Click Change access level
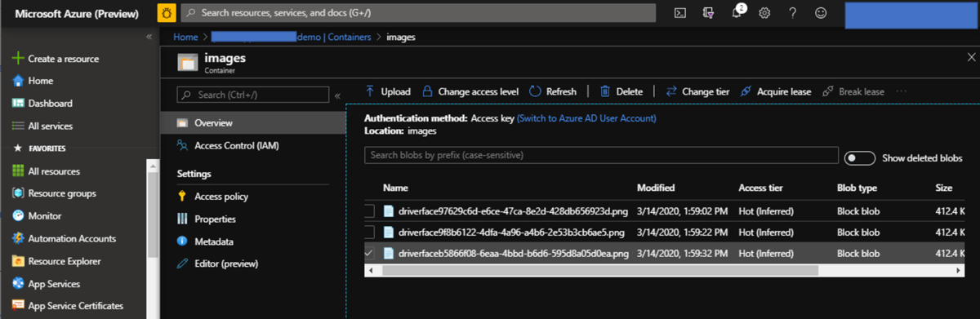 tap(470, 91)
